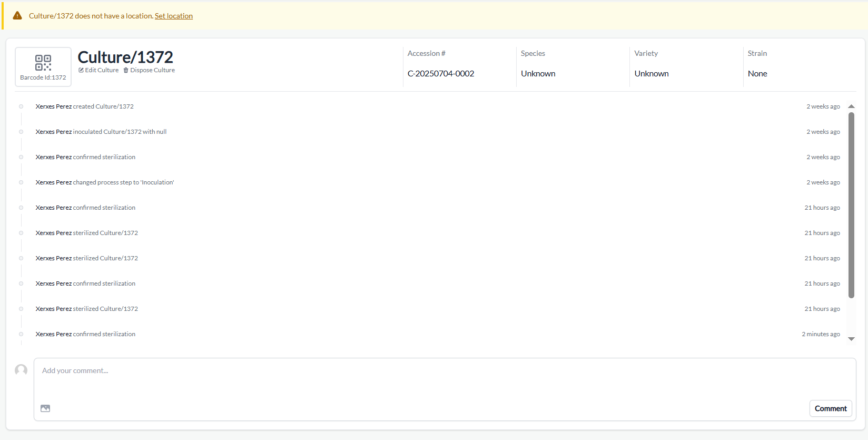Click the activity list scroll down arrow
The height and width of the screenshot is (440, 868).
pyautogui.click(x=851, y=339)
